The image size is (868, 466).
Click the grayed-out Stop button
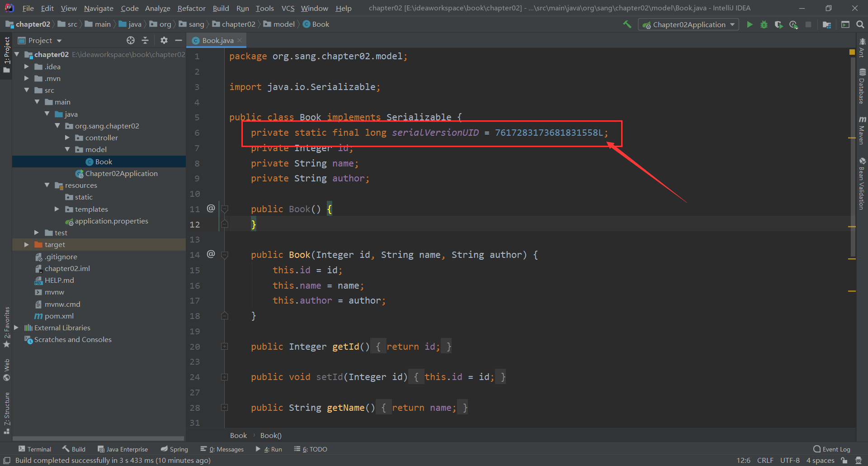pos(808,24)
